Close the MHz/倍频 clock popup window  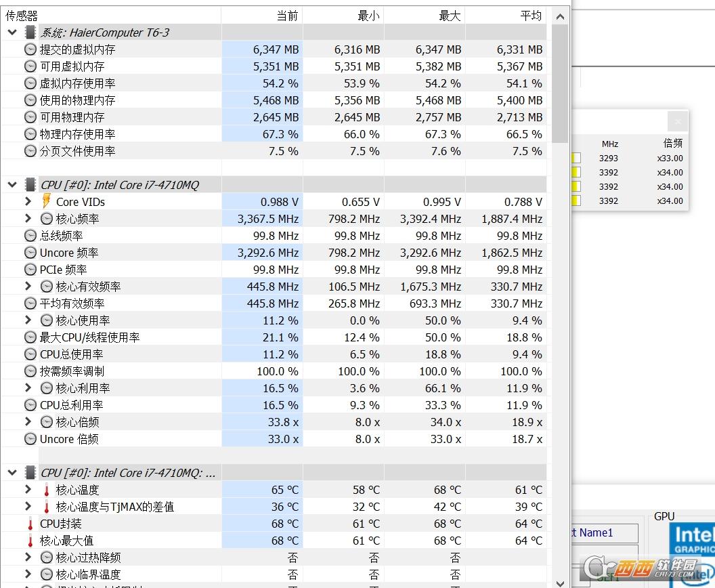678,121
